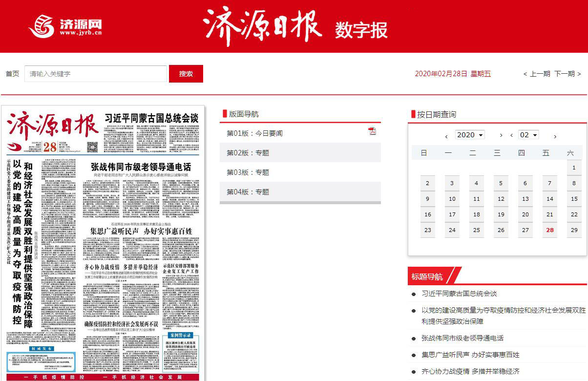
Task: Go to next year in calendar
Action: point(501,135)
